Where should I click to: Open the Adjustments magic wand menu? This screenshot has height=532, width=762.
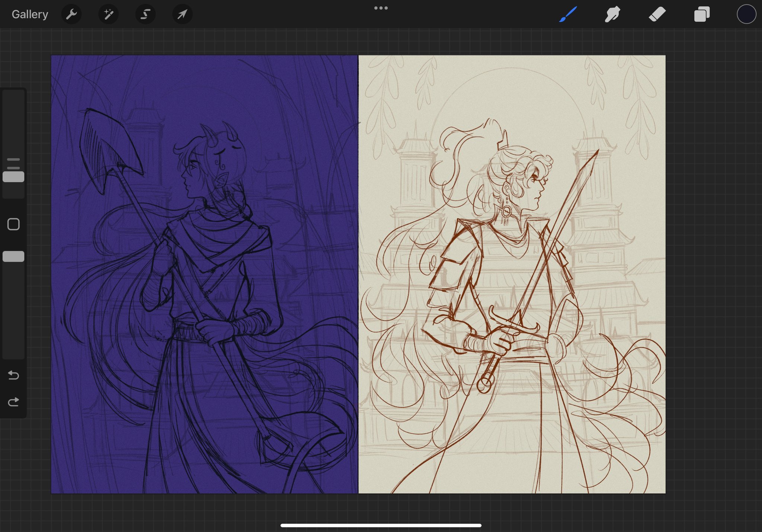(x=108, y=15)
